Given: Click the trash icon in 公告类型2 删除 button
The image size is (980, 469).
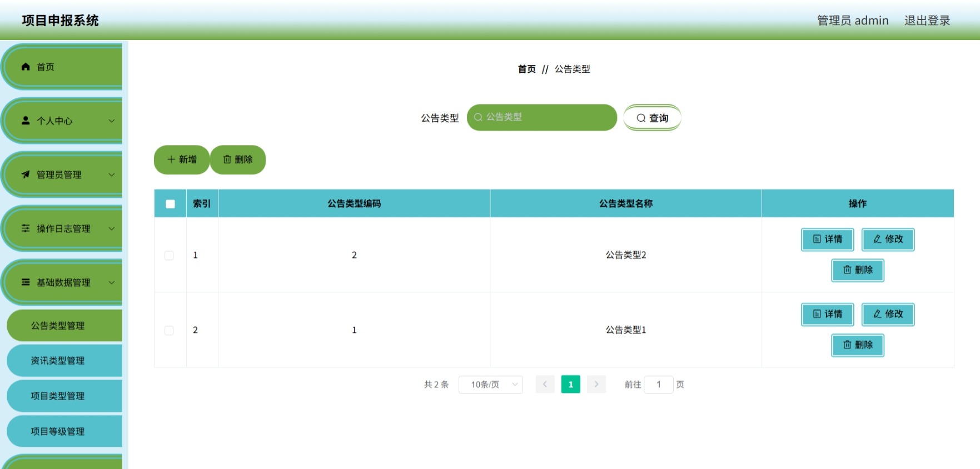Looking at the screenshot, I should click(847, 270).
